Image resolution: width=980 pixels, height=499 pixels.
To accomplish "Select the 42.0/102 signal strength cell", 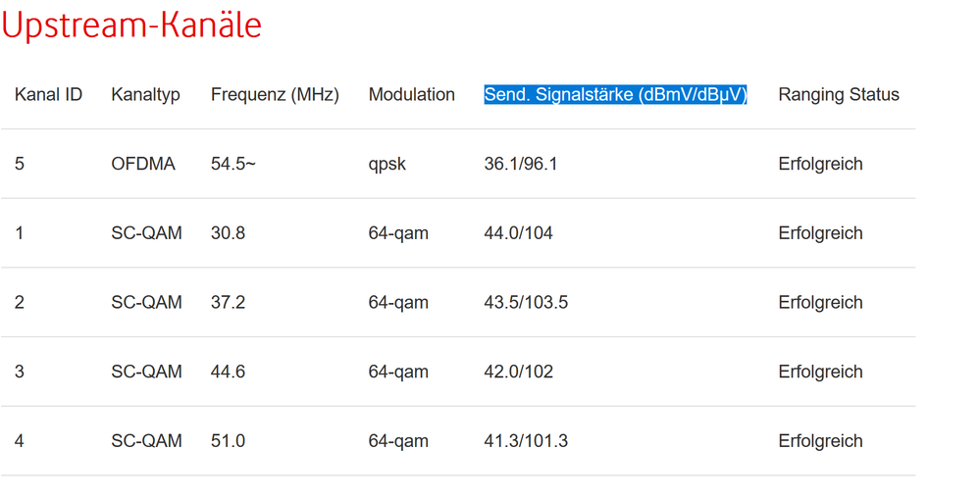I will [x=518, y=373].
